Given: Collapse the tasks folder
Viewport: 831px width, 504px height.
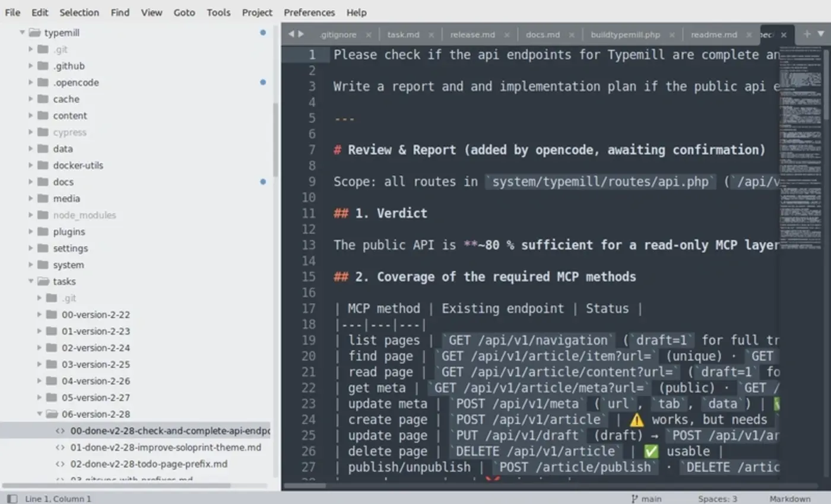Looking at the screenshot, I should pyautogui.click(x=31, y=281).
